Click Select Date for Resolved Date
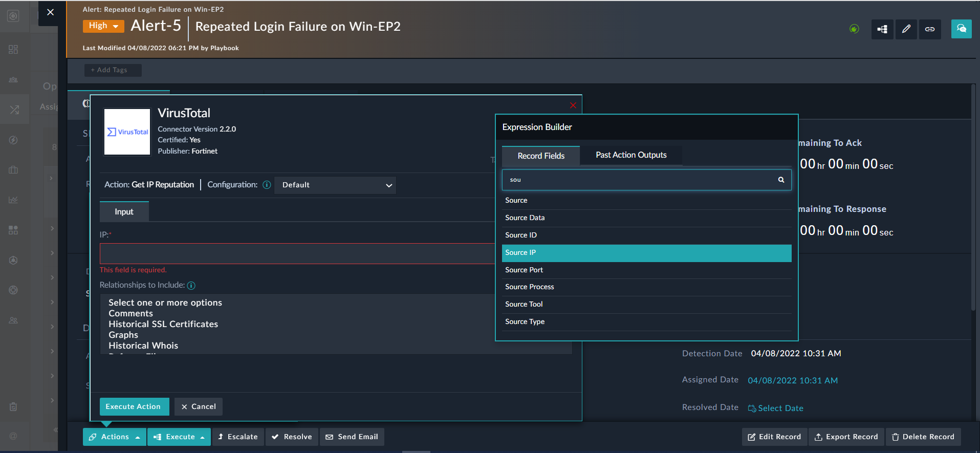Image resolution: width=980 pixels, height=453 pixels. pos(776,408)
